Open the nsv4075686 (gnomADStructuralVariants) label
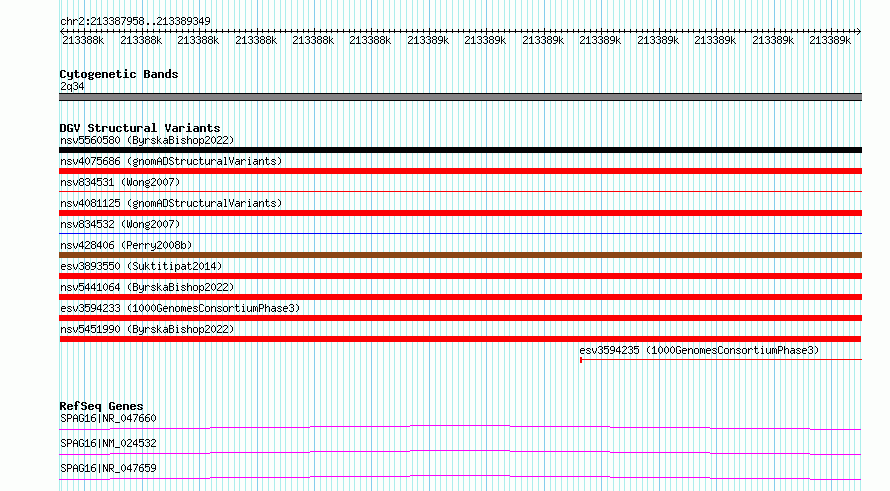Viewport: 890px width, 491px height. (171, 161)
